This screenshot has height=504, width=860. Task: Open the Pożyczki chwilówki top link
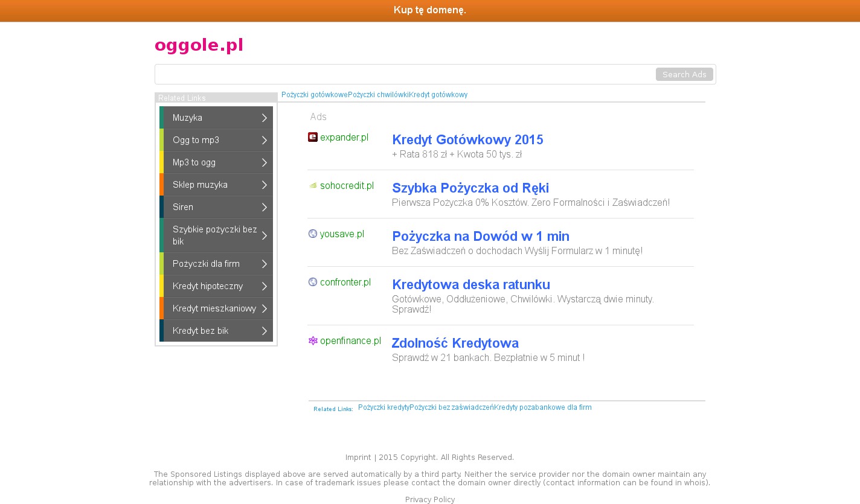point(378,95)
